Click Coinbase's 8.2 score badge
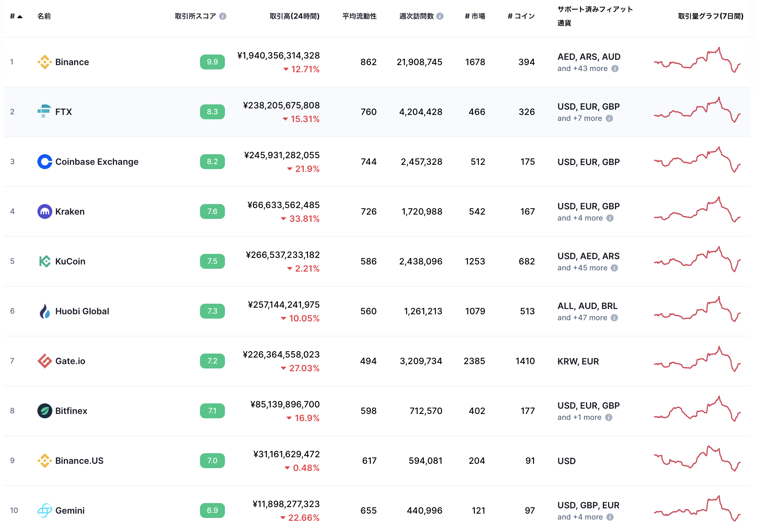 (x=212, y=162)
